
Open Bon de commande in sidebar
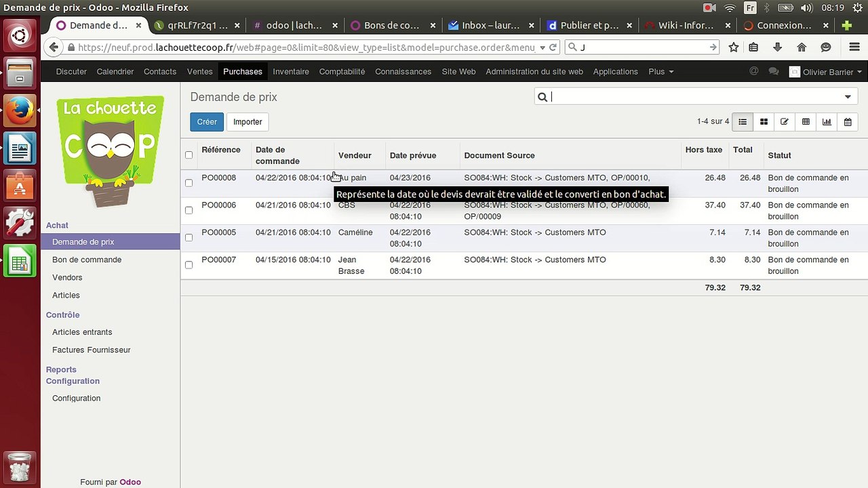pyautogui.click(x=87, y=260)
